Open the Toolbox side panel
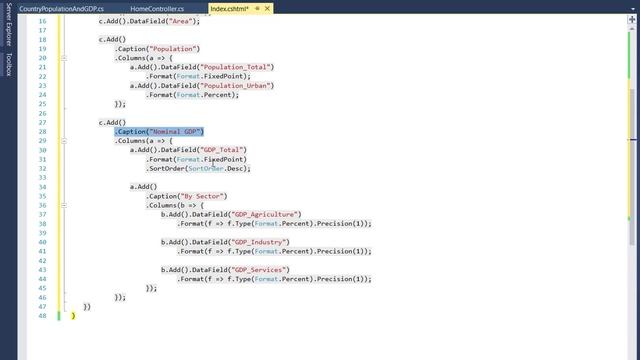The width and height of the screenshot is (640, 360). pyautogui.click(x=9, y=64)
